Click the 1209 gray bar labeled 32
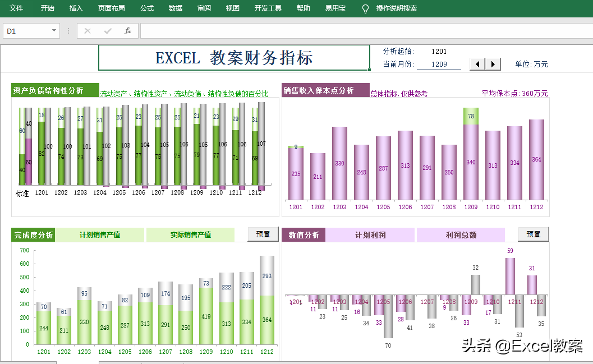The width and height of the screenshot is (593, 364). tap(476, 284)
